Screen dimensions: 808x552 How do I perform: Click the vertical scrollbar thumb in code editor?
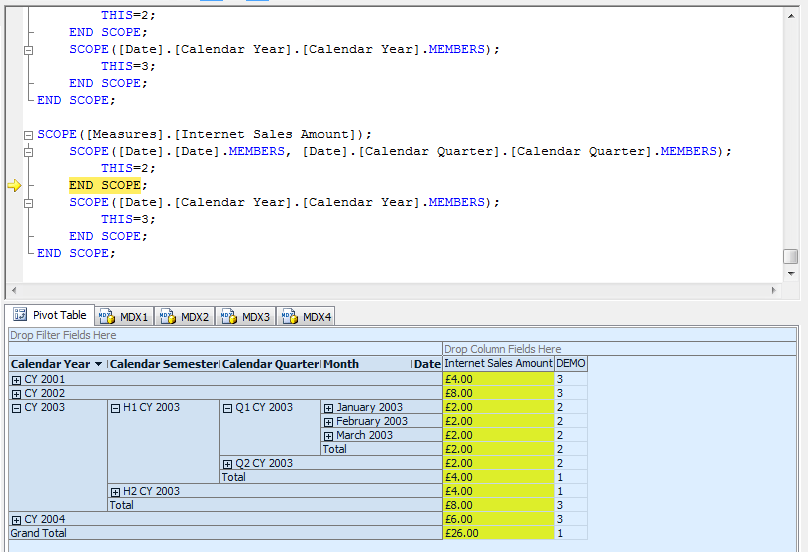(790, 256)
